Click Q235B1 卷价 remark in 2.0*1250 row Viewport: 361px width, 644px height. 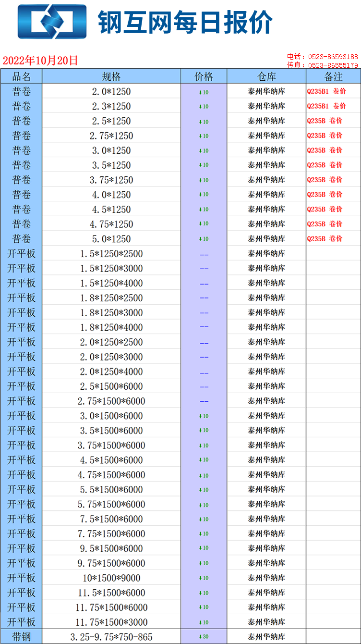[x=326, y=91]
